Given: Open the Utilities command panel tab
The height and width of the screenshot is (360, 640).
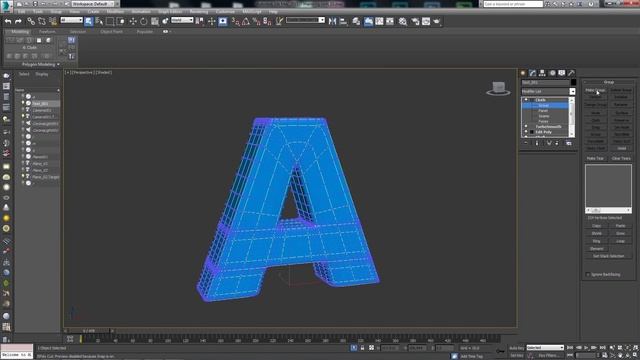Looking at the screenshot, I should (571, 73).
